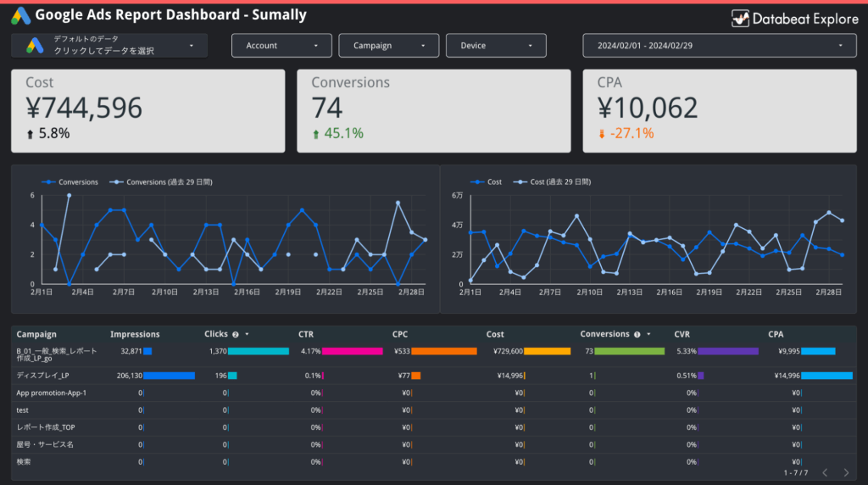Toggle Conversions past 29 days legend series
868x485 pixels.
coord(160,181)
